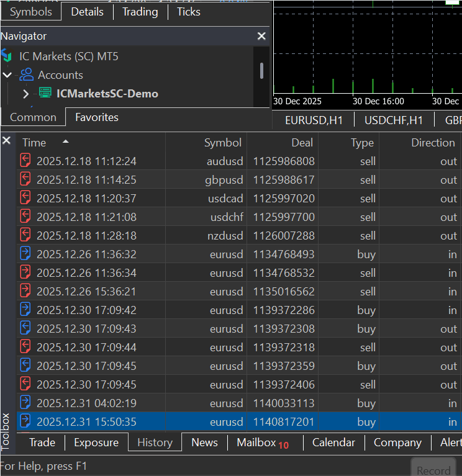Open the Mailbox tab with 10 messages
The image size is (462, 476).
[263, 443]
